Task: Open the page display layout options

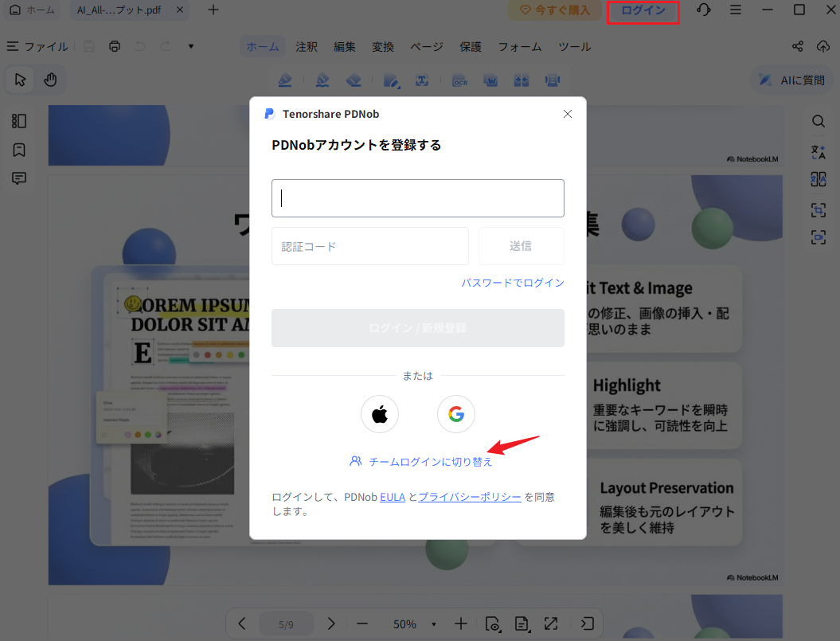Action: click(x=522, y=623)
